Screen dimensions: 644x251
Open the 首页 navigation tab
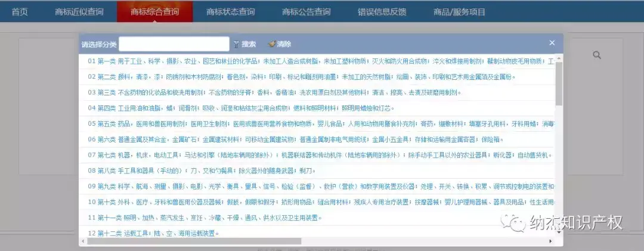[19, 12]
